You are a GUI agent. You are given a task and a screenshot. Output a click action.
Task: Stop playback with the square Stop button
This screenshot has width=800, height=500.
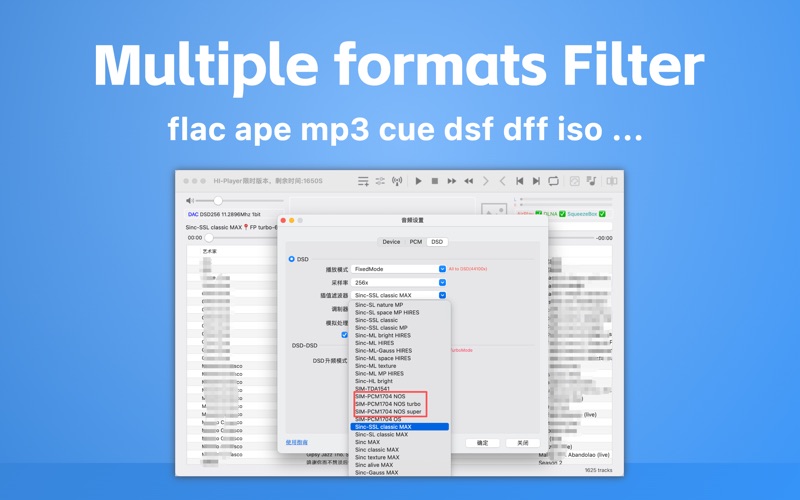[435, 181]
